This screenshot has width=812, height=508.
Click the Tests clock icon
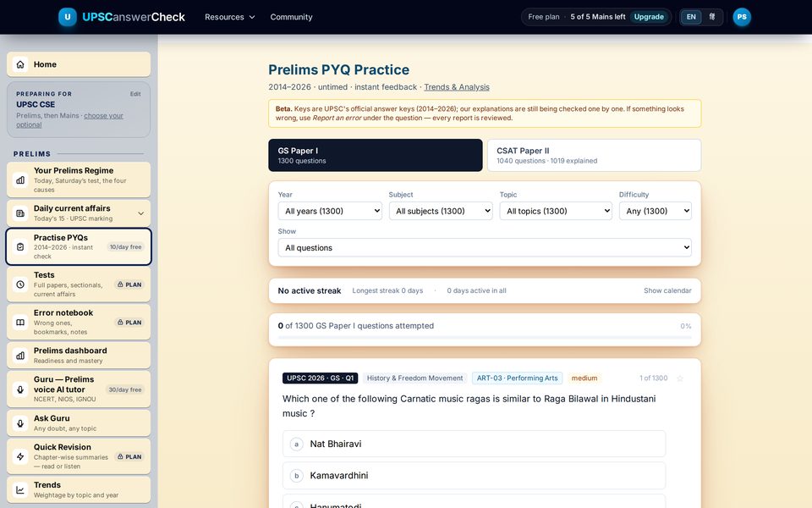pyautogui.click(x=20, y=284)
